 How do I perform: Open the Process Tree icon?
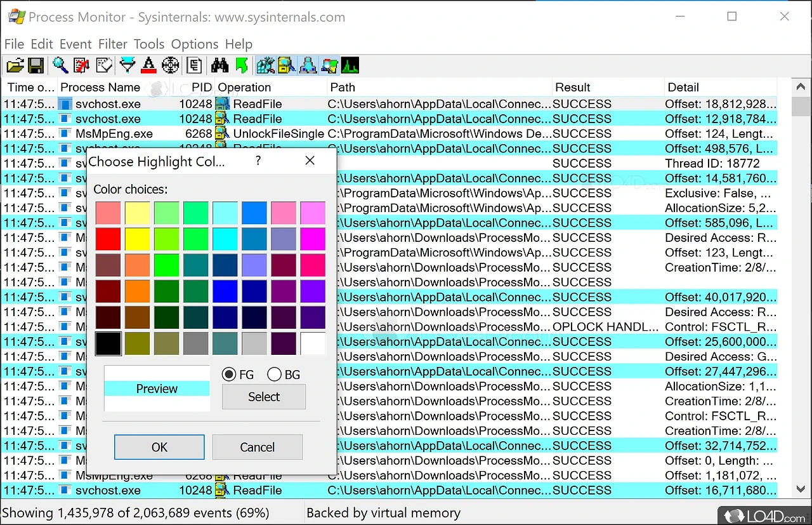(195, 65)
